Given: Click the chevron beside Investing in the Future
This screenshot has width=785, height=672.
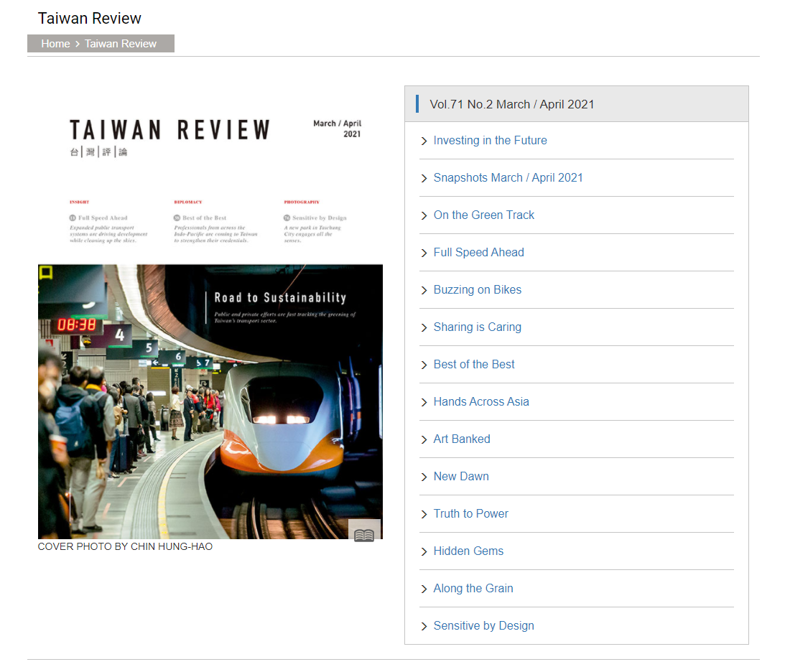Looking at the screenshot, I should coord(424,141).
